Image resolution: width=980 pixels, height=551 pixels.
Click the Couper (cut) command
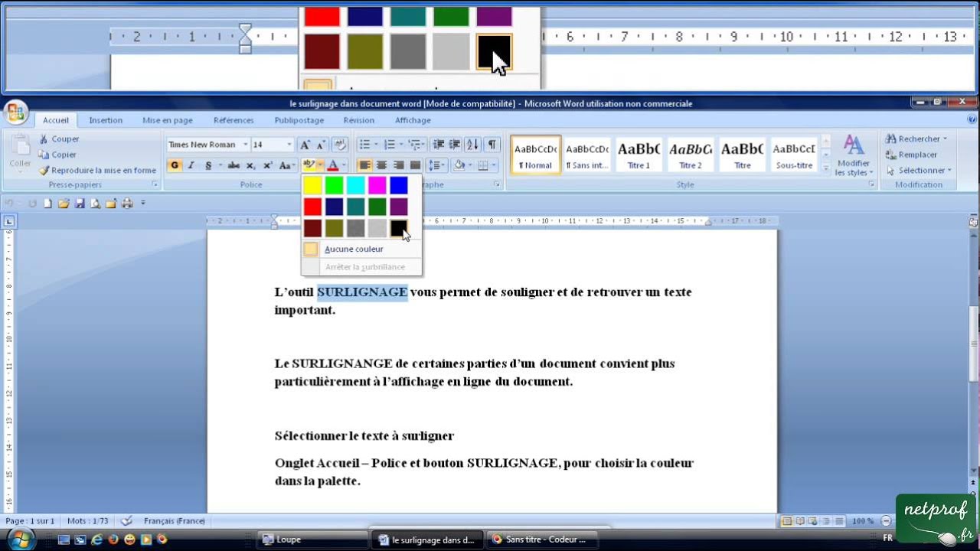pos(59,139)
